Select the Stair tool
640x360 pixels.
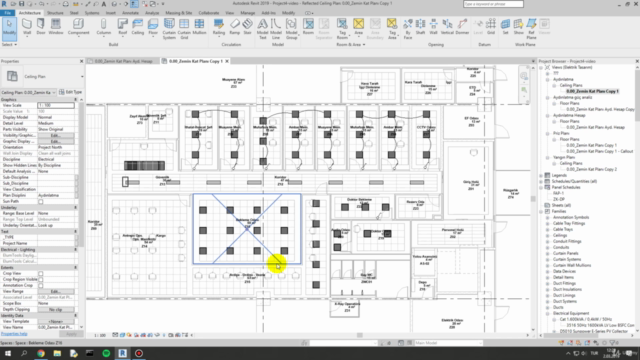tap(247, 27)
